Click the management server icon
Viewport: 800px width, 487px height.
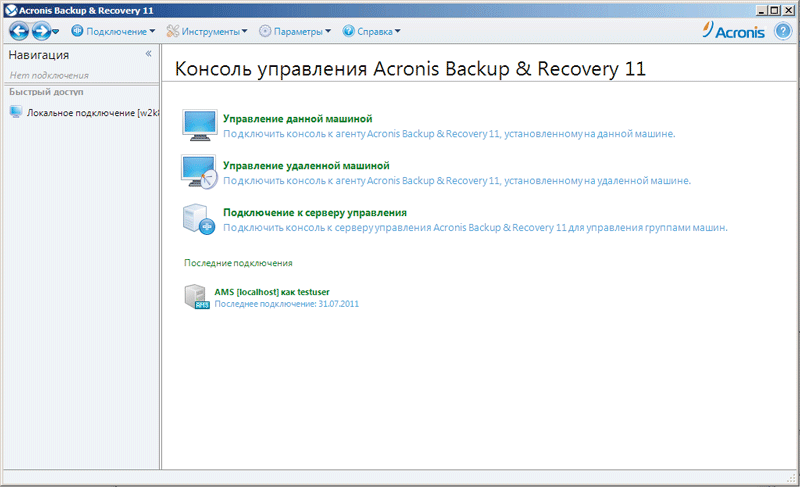point(198,219)
